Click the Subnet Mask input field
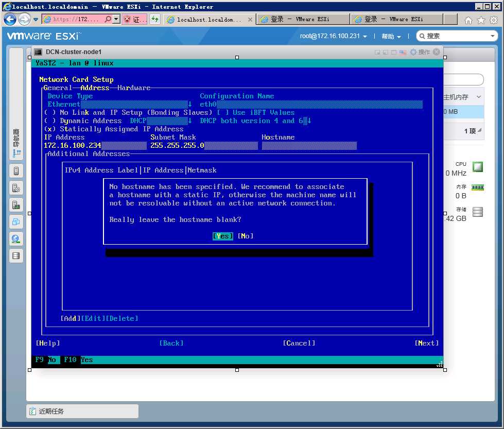Image resolution: width=504 pixels, height=429 pixels. pos(204,146)
